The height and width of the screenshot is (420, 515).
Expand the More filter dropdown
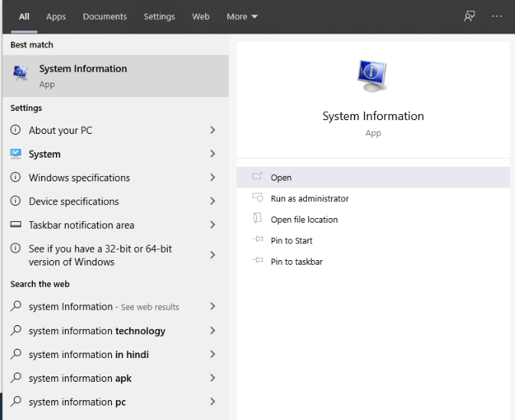point(243,16)
